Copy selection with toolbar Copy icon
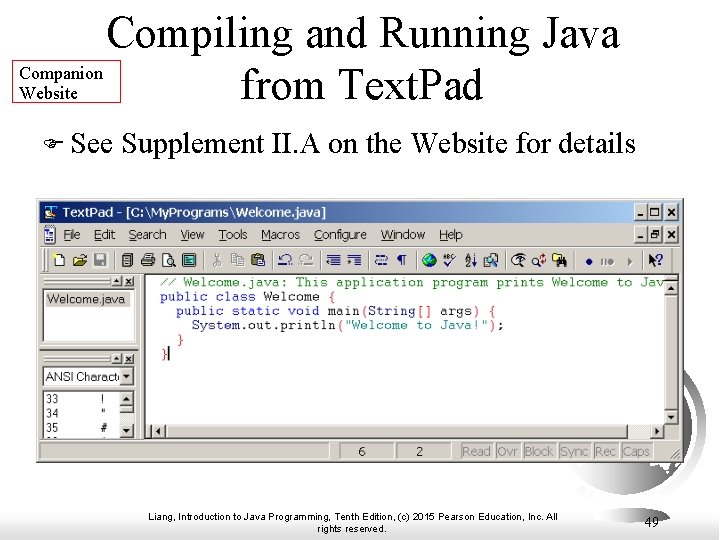 (237, 260)
